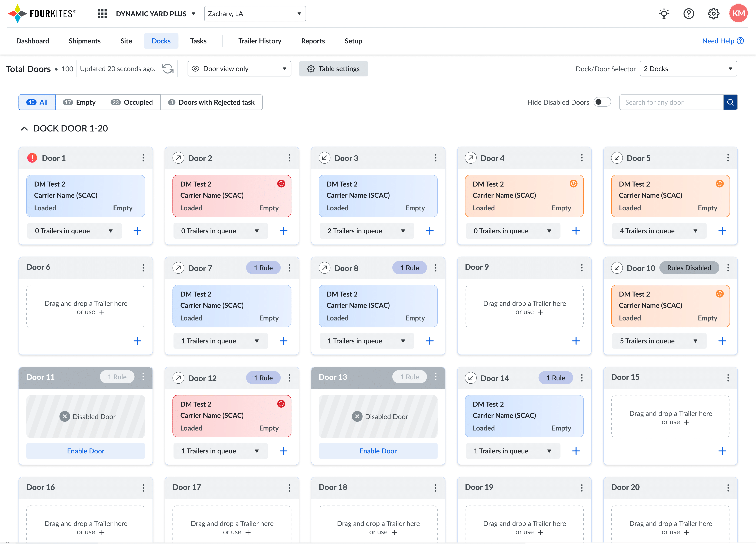This screenshot has height=544, width=756.
Task: Open the Site tab
Action: pyautogui.click(x=126, y=41)
